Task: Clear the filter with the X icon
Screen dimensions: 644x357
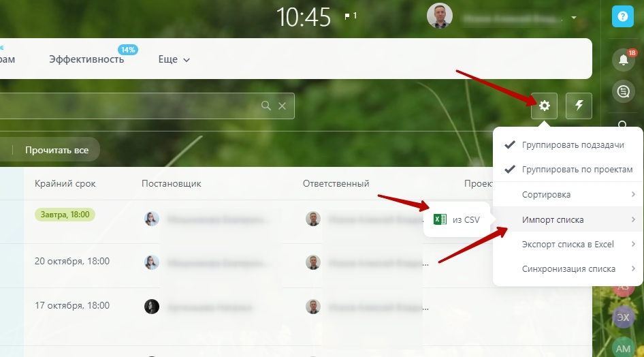Action: (x=282, y=106)
